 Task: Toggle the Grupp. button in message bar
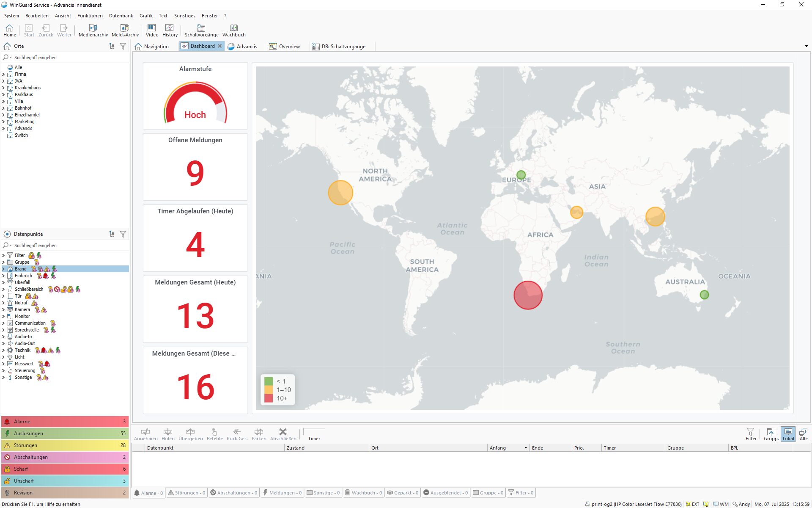tap(771, 434)
